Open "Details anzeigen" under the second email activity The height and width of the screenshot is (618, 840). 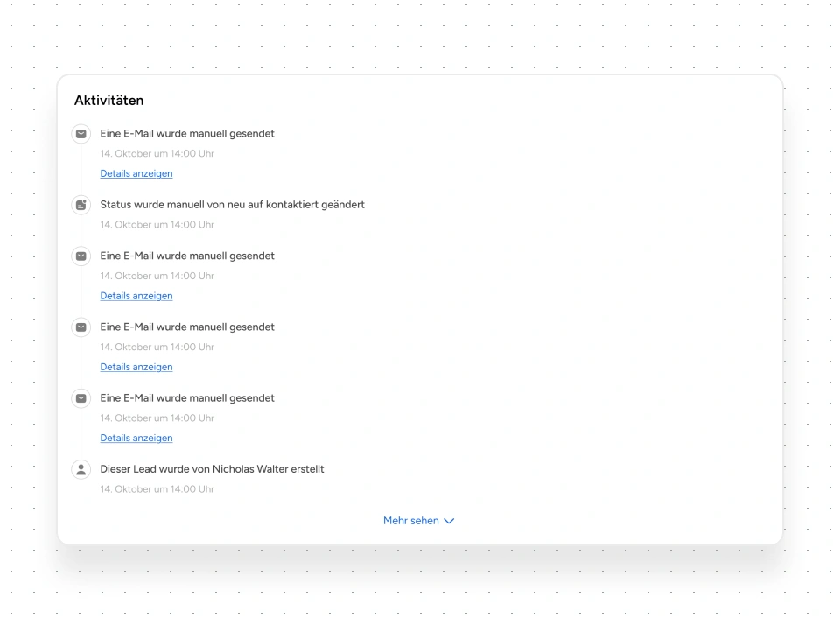tap(136, 296)
